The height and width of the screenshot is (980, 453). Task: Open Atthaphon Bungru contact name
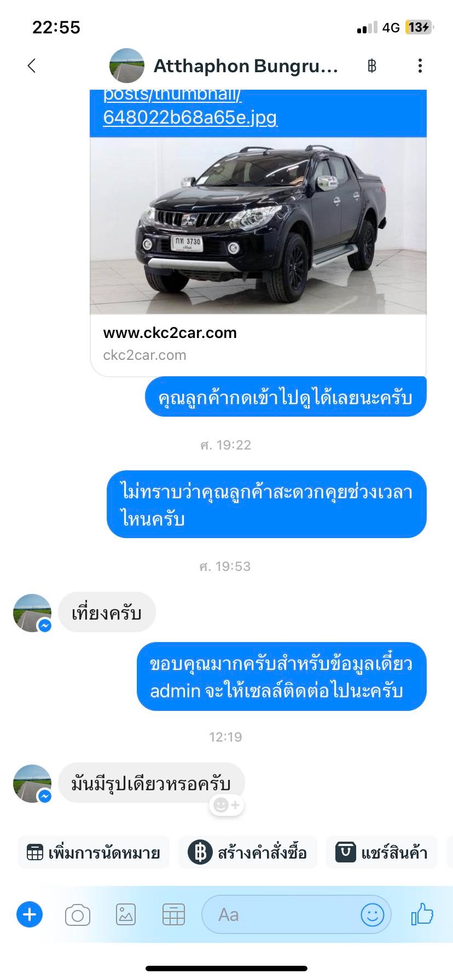click(x=246, y=66)
